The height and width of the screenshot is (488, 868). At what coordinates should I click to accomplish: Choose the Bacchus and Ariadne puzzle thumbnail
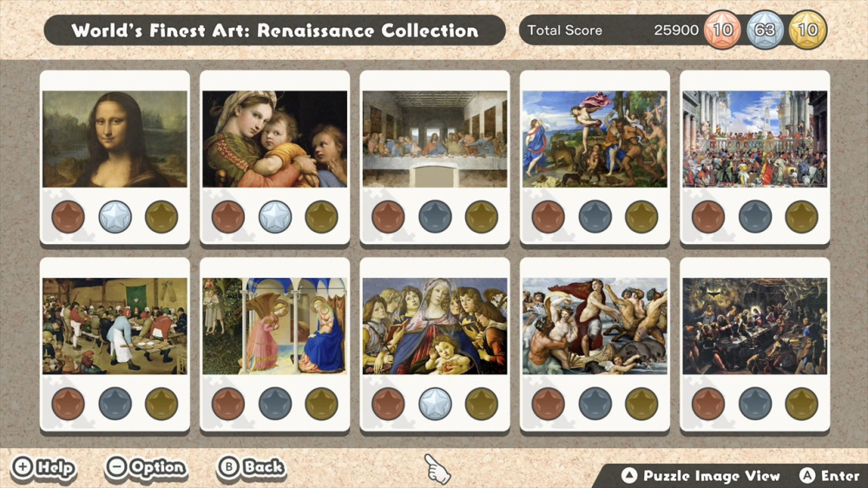[595, 139]
